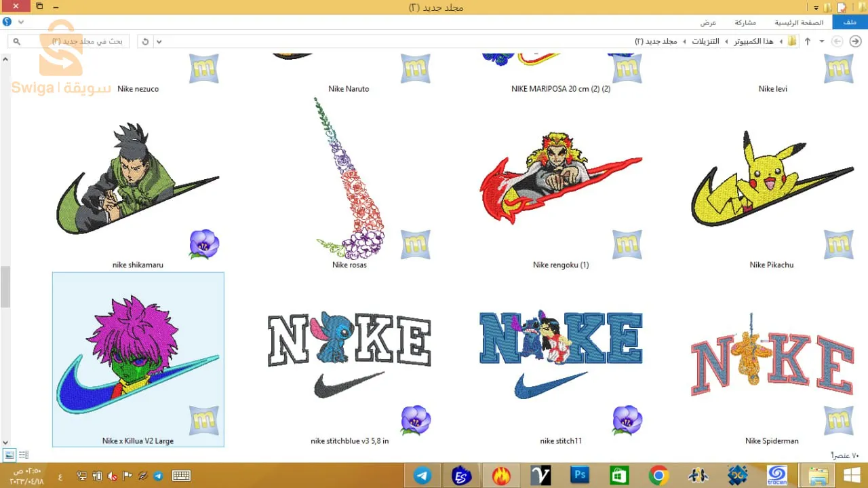Click the هذا الكمبيوتر breadcrumb

[752, 41]
